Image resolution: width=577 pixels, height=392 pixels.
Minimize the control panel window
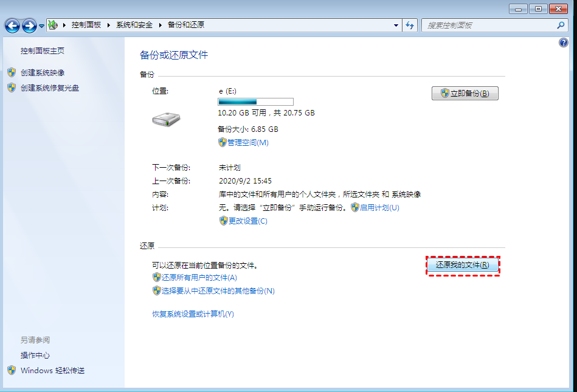click(x=518, y=9)
